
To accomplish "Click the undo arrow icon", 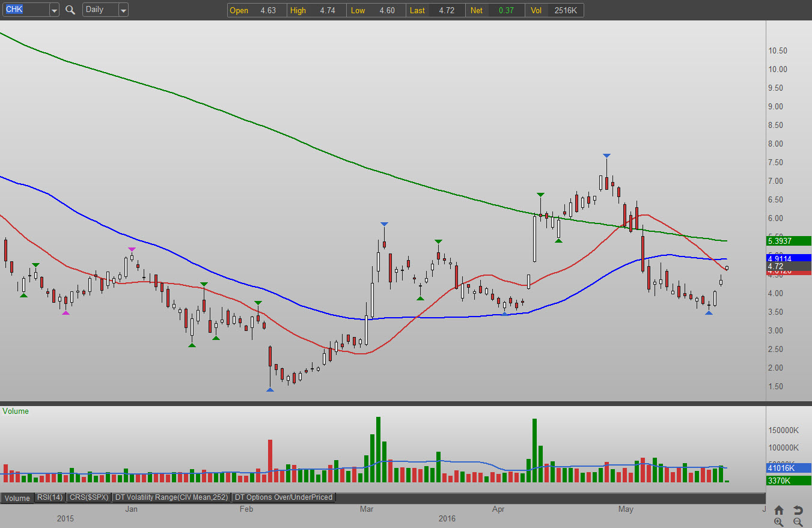I will click(798, 510).
